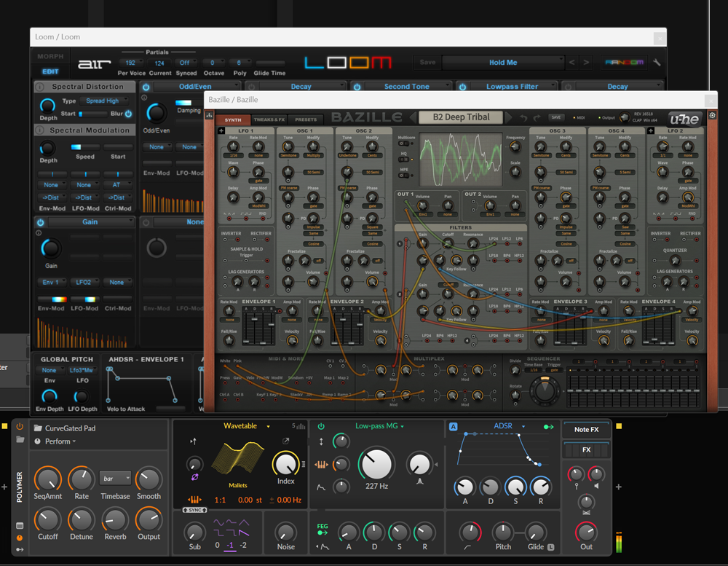
Task: Click the redo arrow in Bazille
Action: coord(537,117)
